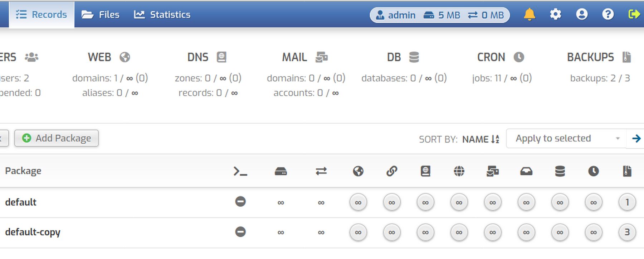Open the Statistics tab
This screenshot has height=259, width=644.
pos(162,15)
